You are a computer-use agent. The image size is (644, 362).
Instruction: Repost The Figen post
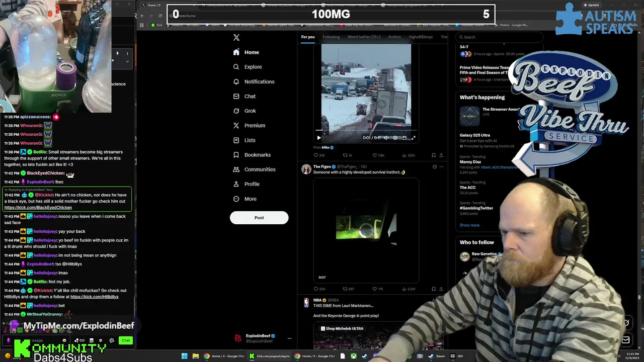tap(348, 289)
